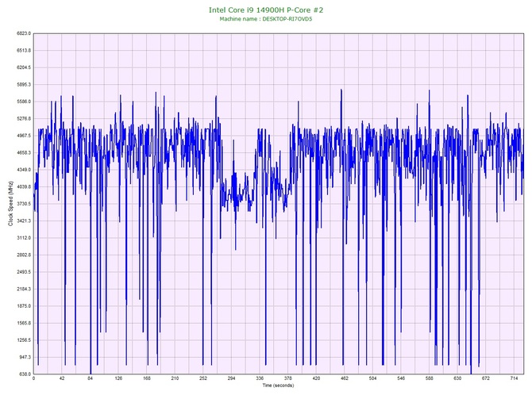Click the 294 time-axis label
The image size is (532, 399).
click(x=231, y=378)
